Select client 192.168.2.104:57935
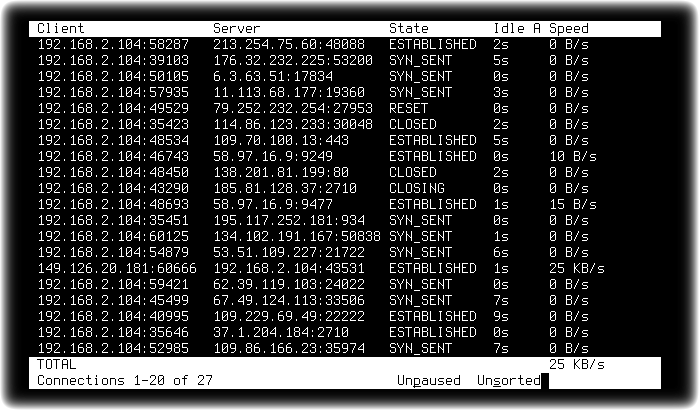Image resolution: width=699 pixels, height=410 pixels. point(113,93)
